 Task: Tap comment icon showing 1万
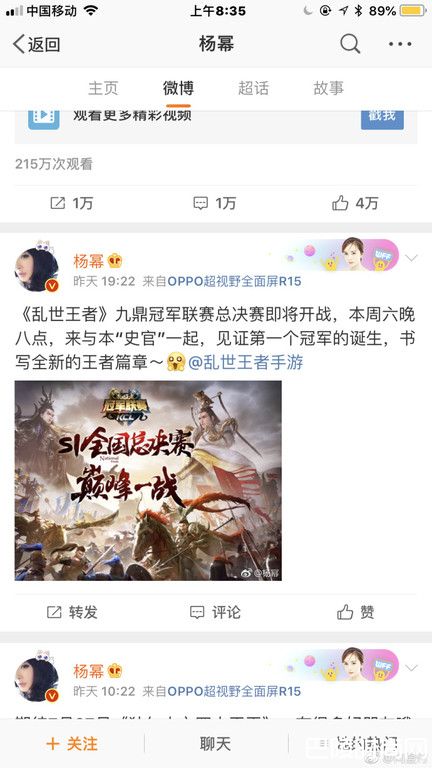(215, 203)
